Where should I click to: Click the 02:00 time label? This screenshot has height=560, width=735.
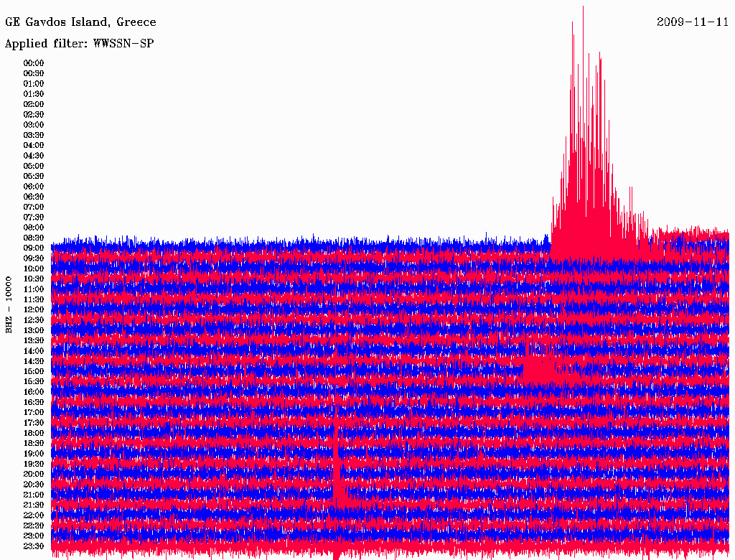point(34,105)
